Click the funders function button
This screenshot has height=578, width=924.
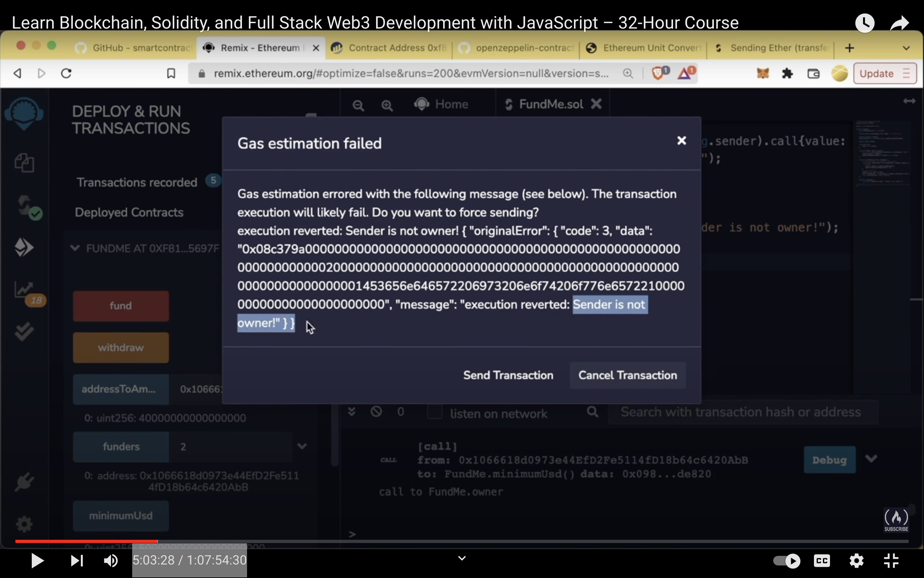pos(121,446)
